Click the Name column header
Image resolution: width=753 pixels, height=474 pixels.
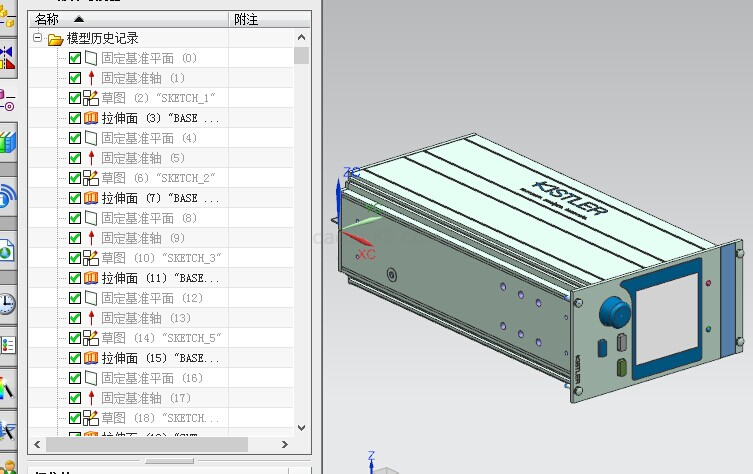click(x=47, y=19)
